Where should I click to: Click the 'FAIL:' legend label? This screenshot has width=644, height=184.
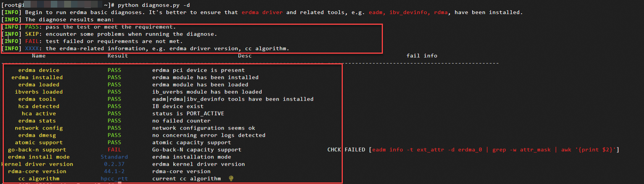[34, 41]
